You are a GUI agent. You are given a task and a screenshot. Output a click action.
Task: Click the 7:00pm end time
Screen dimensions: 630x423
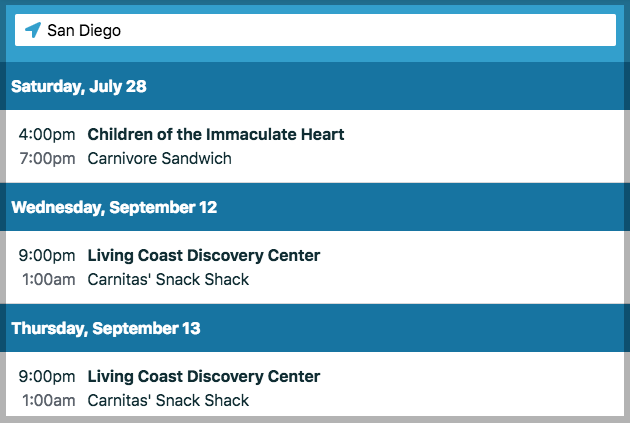point(47,158)
